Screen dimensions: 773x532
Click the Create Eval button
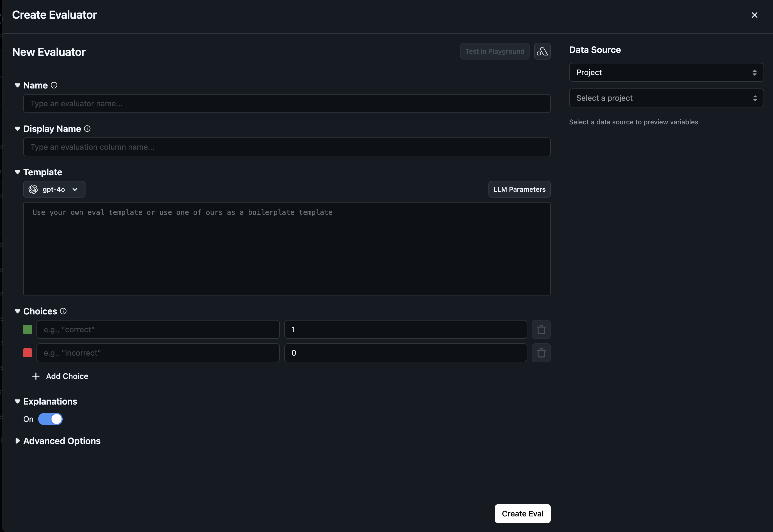[522, 513]
